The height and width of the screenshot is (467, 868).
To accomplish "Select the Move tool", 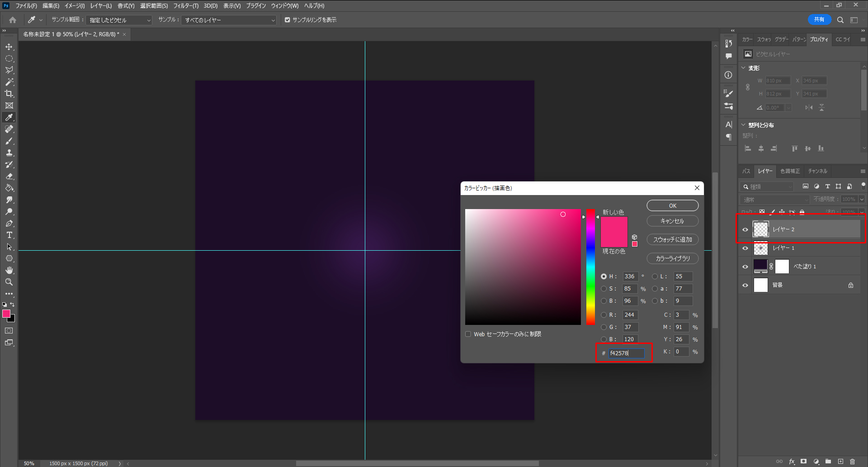I will click(x=9, y=47).
